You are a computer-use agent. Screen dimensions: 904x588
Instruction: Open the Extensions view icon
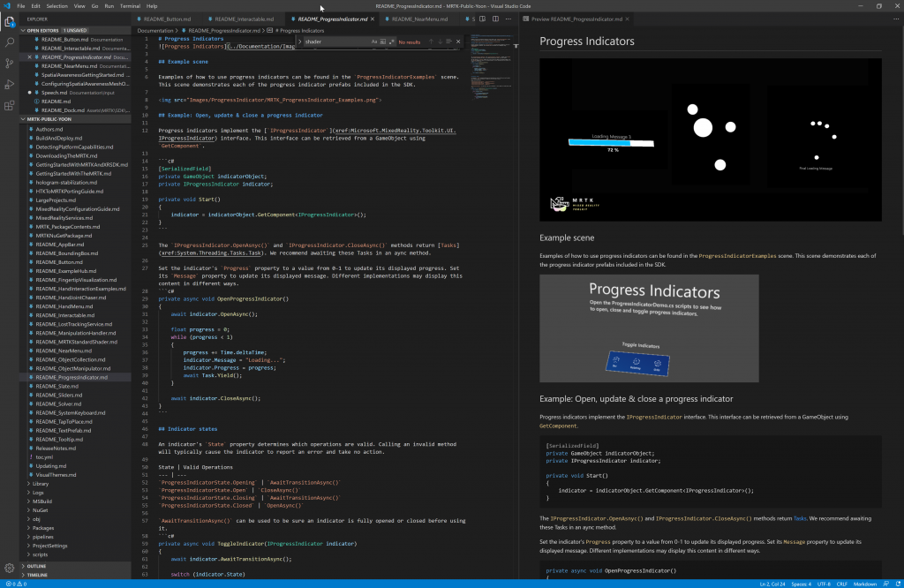click(10, 103)
